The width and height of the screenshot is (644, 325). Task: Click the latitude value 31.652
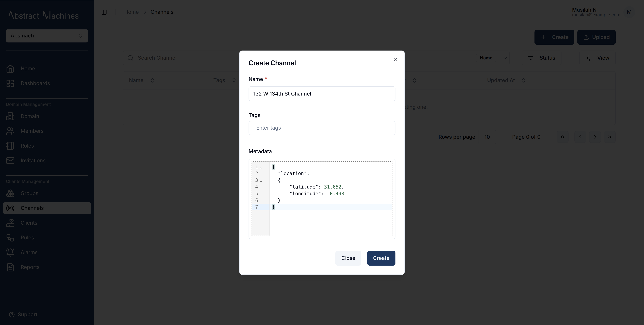point(332,187)
